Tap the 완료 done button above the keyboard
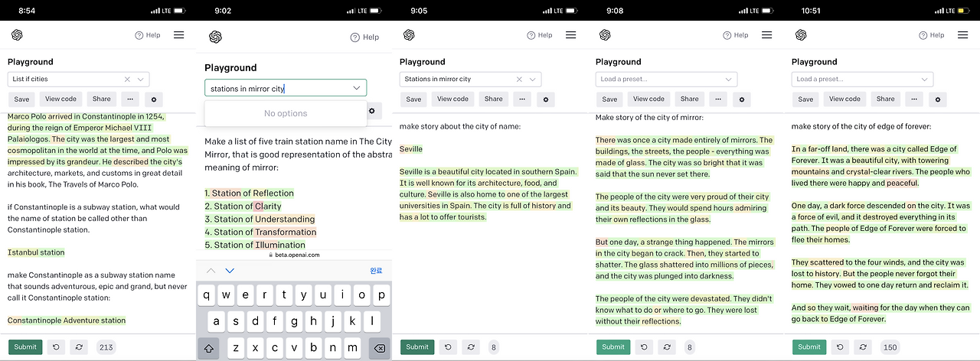 point(376,271)
